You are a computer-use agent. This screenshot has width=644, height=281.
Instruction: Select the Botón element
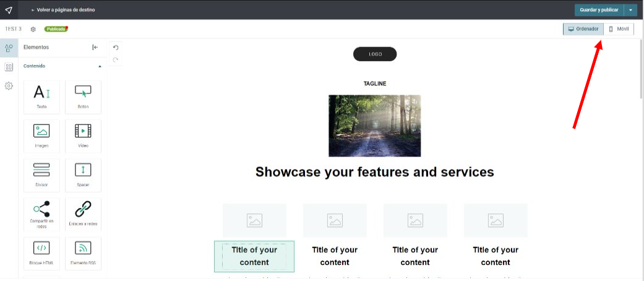(83, 97)
